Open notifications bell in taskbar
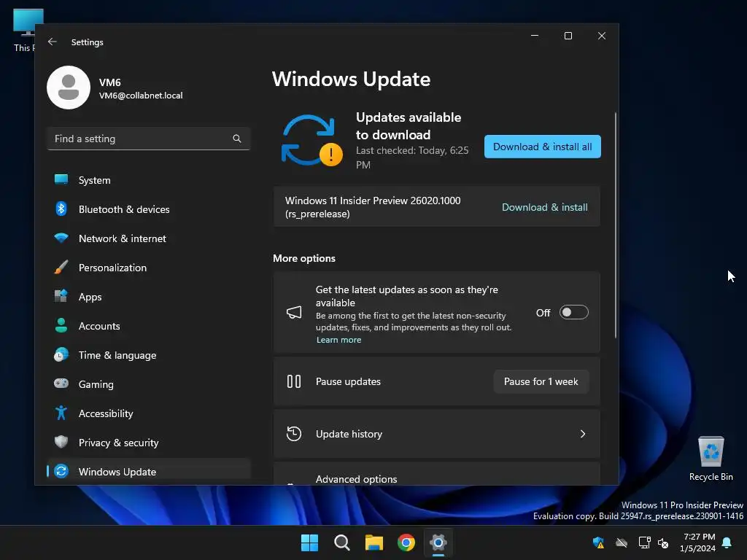The image size is (747, 560). 727,542
